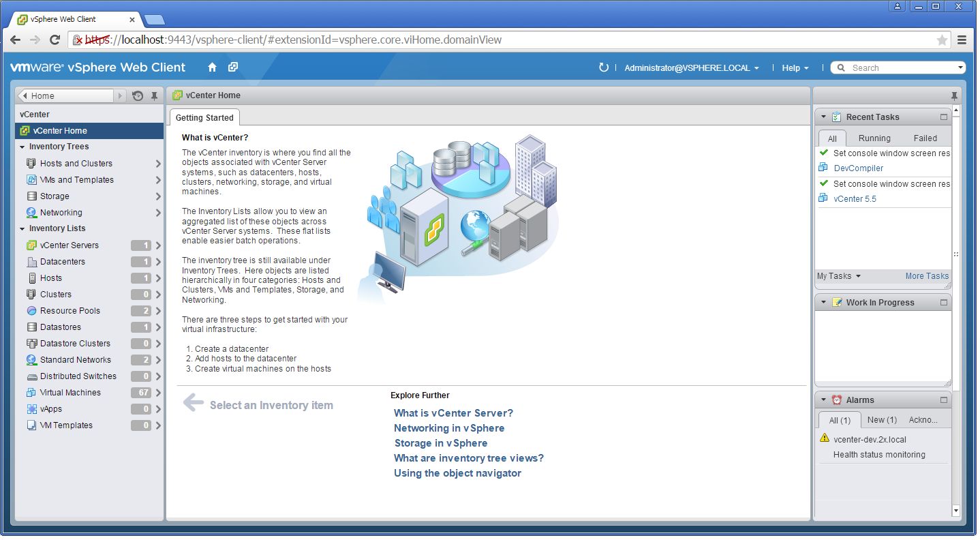Pin the right sidebar panel

tap(954, 95)
